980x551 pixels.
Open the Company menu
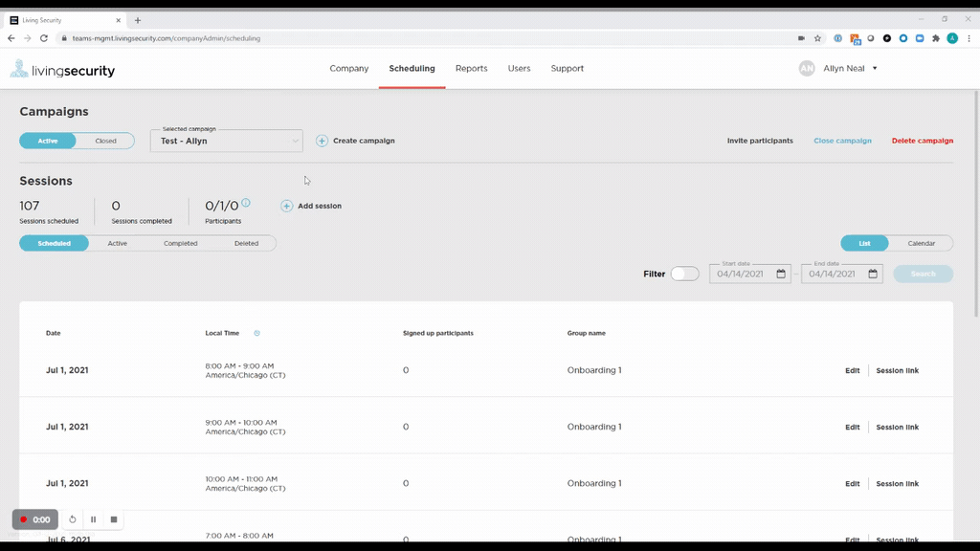click(x=348, y=68)
